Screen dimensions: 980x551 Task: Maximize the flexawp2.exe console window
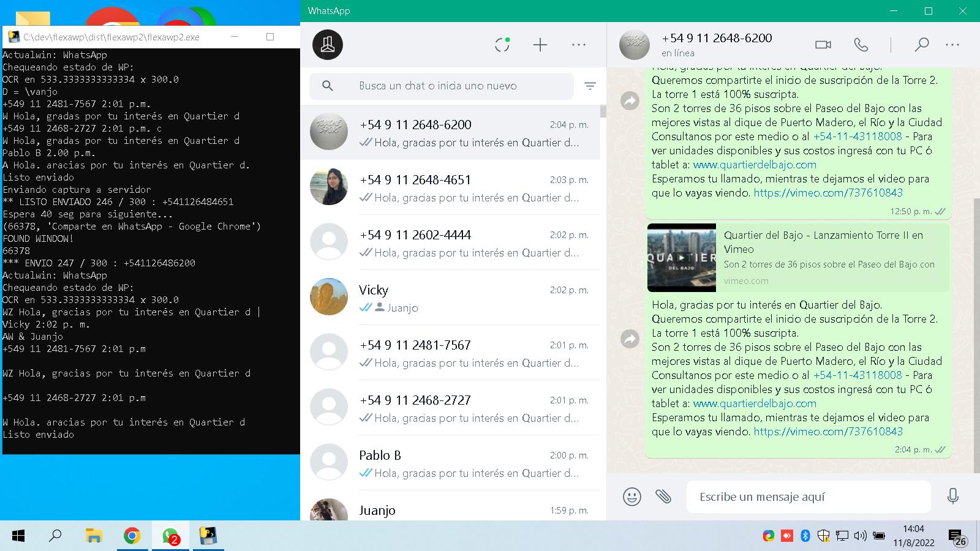pos(270,37)
